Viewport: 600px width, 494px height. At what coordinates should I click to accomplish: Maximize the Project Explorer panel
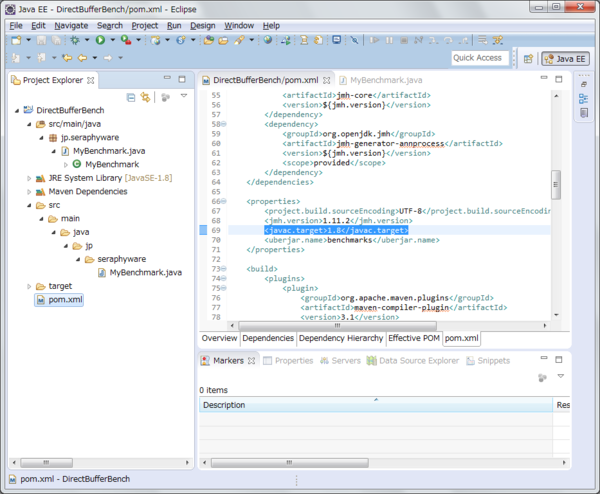[182, 79]
